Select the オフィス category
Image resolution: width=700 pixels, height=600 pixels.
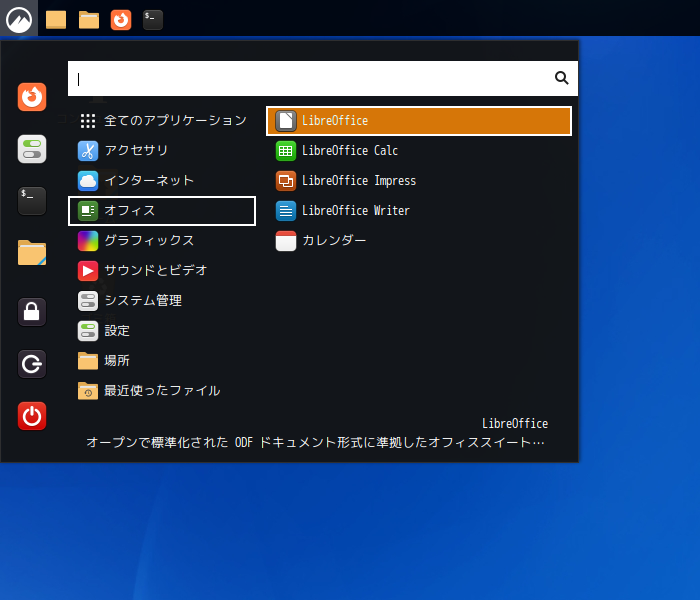pyautogui.click(x=162, y=211)
